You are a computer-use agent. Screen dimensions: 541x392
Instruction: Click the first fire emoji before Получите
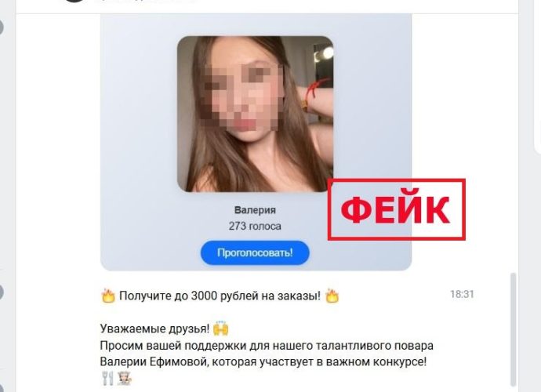pyautogui.click(x=108, y=296)
